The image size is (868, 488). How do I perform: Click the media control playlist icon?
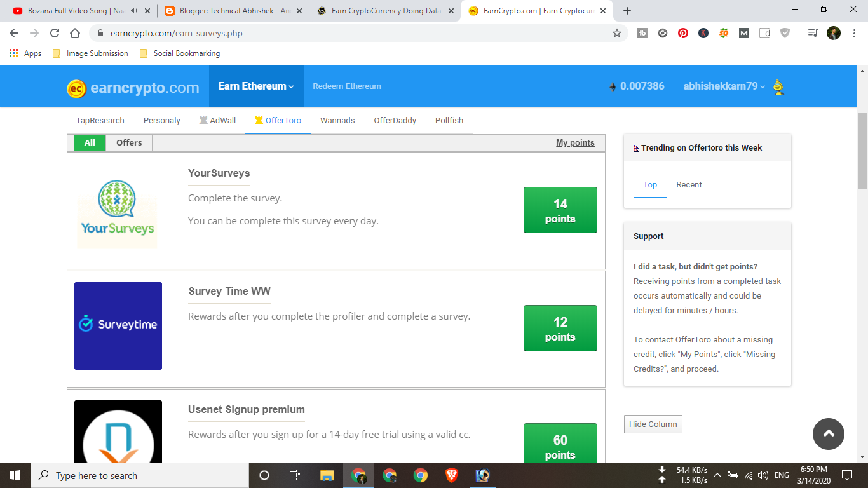(x=813, y=33)
